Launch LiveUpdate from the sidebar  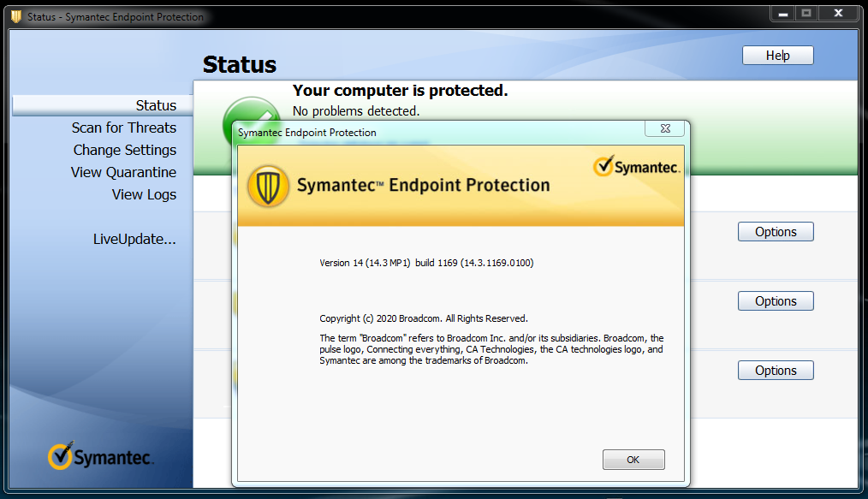click(134, 239)
